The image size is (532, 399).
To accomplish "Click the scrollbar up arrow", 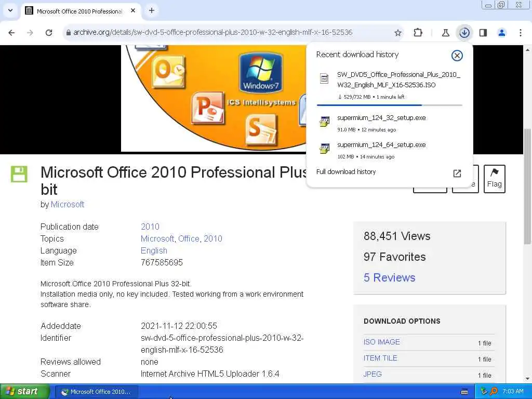I will point(527,50).
